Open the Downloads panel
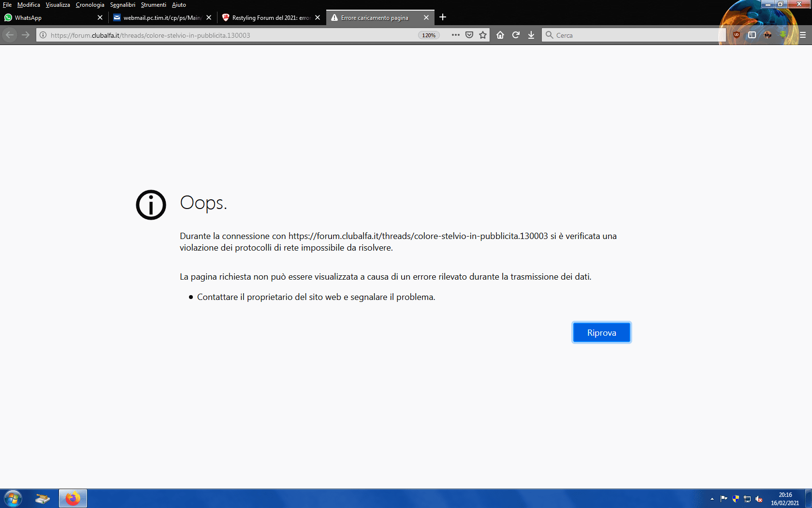 coord(531,35)
